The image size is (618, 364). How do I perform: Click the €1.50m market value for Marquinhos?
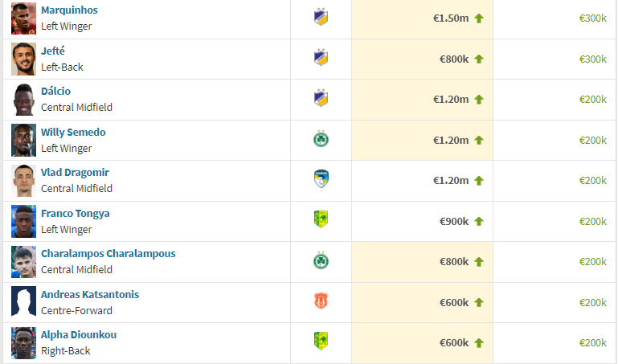(x=451, y=18)
